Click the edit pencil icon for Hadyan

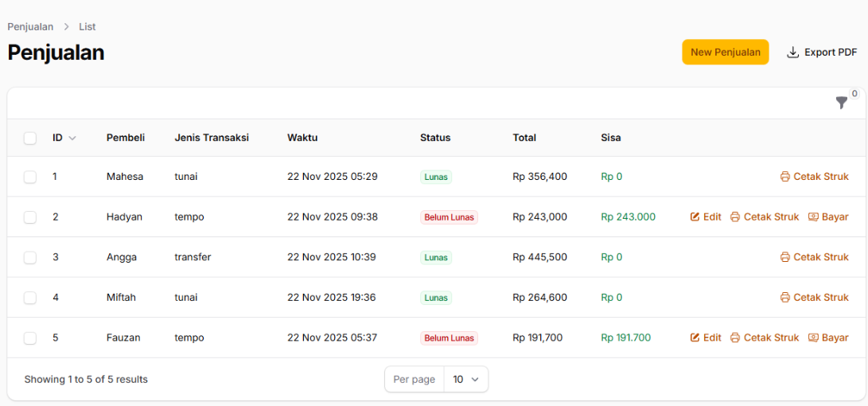[695, 217]
